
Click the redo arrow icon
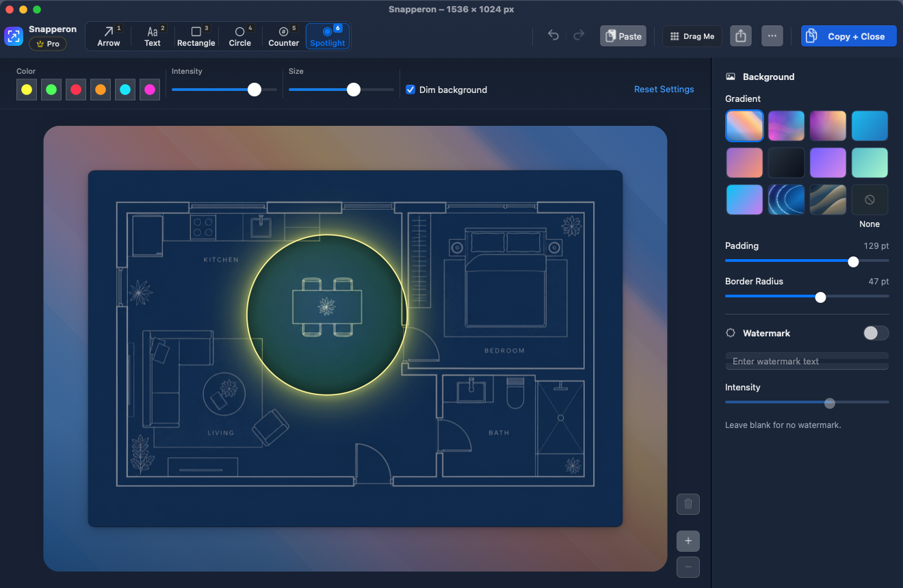point(579,36)
